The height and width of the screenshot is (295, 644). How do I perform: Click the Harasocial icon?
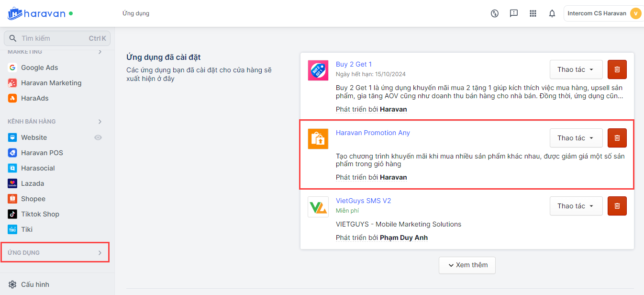[12, 168]
